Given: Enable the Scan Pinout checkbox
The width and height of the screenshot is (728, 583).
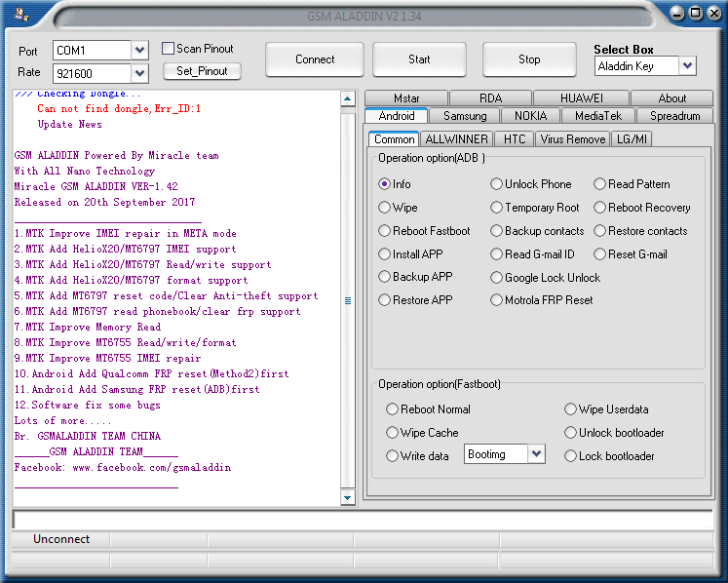Looking at the screenshot, I should click(168, 49).
